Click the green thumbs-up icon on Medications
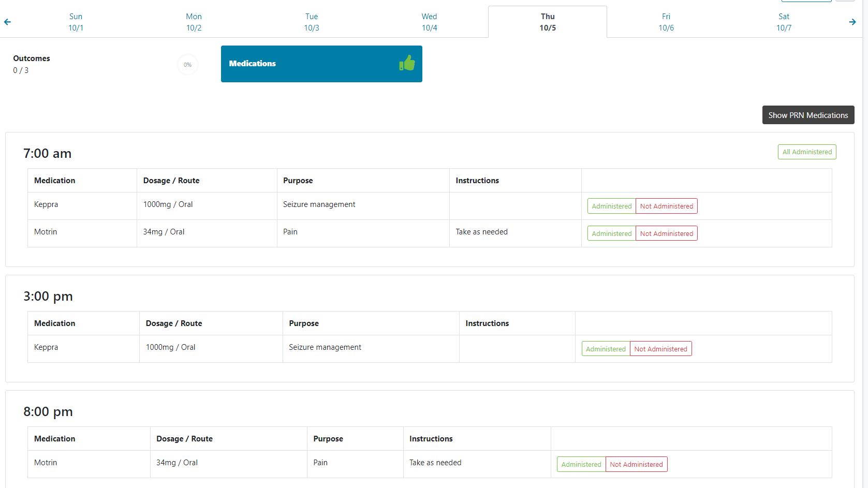Screen dimensions: 868x488 click(x=407, y=63)
